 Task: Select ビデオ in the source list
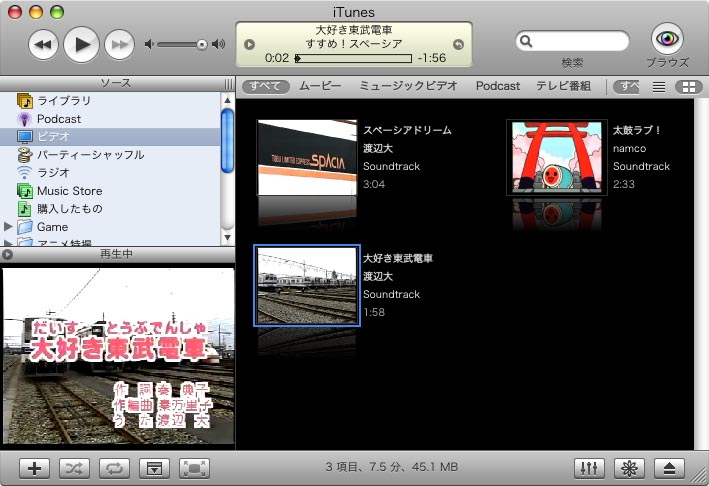[x=111, y=137]
